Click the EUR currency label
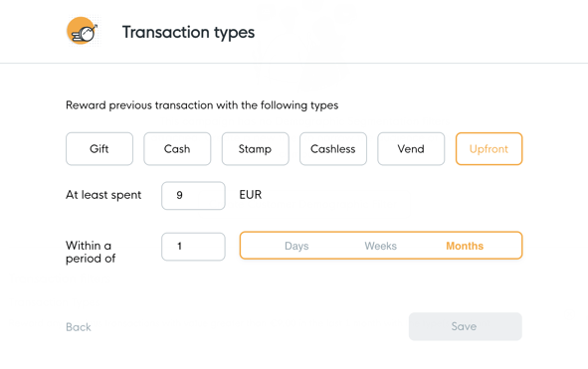The width and height of the screenshot is (588, 369). click(x=251, y=195)
